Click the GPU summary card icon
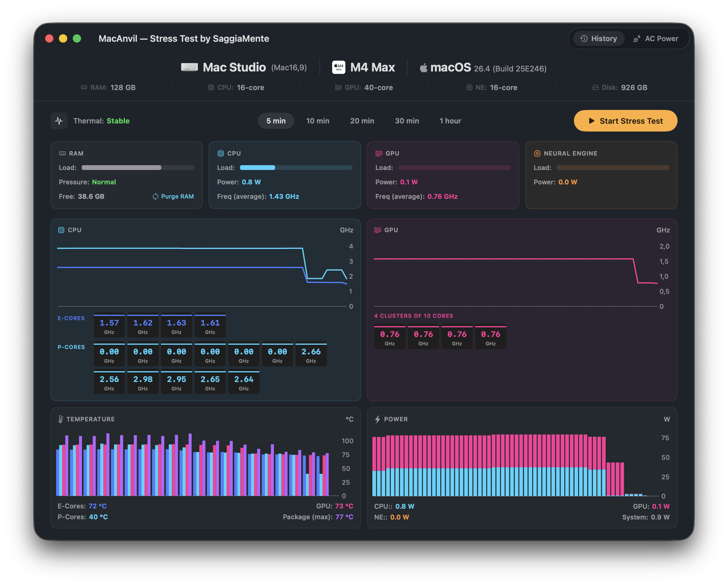This screenshot has height=585, width=728. [x=379, y=153]
